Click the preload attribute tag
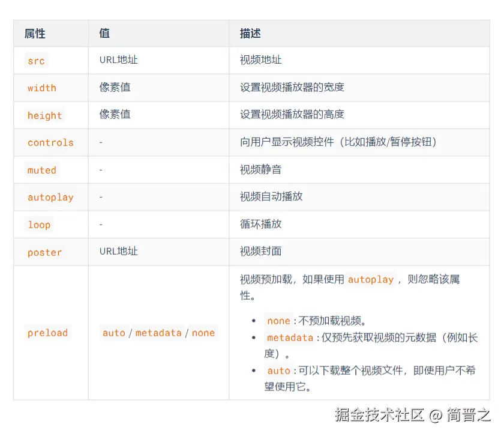The image size is (504, 436). (x=47, y=333)
